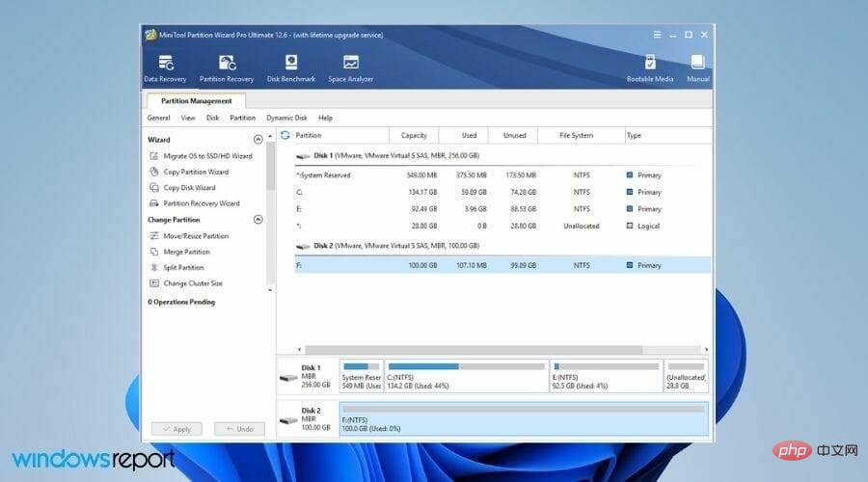Collapse the Change Partition section
This screenshot has height=482, width=868.
[258, 220]
